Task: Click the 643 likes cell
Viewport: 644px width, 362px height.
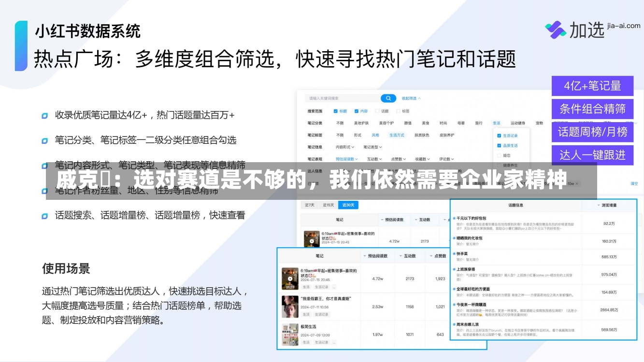Action: [440, 334]
